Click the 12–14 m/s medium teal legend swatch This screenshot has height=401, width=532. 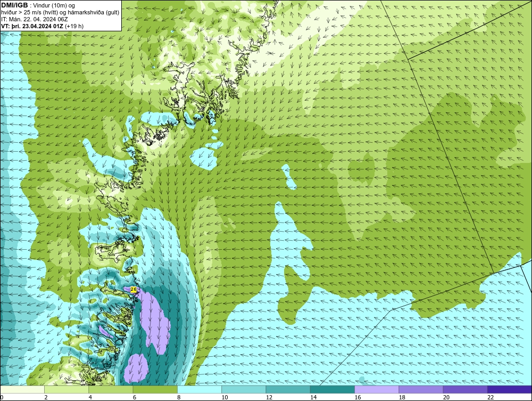[x=288, y=389]
